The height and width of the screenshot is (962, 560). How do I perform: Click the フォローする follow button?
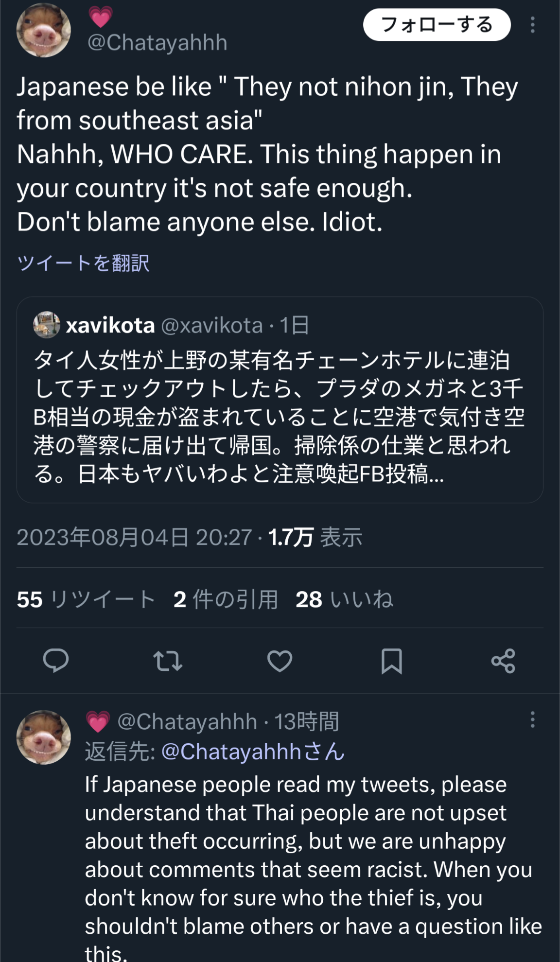coord(437,25)
